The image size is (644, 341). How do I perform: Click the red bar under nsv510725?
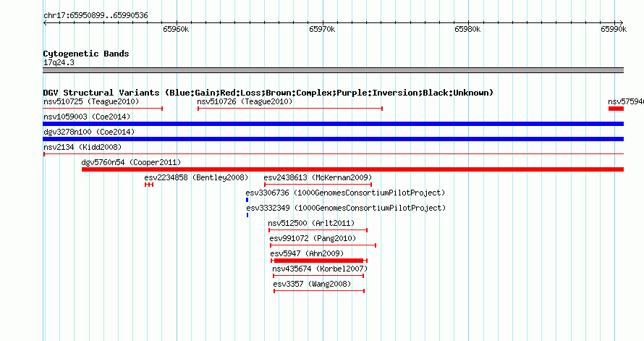(x=103, y=109)
